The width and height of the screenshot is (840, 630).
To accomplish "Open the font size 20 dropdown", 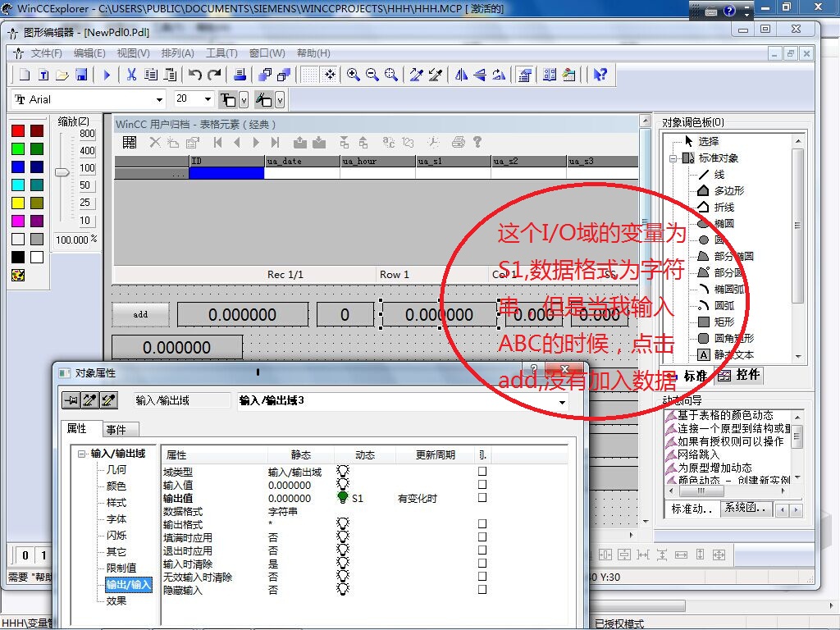I will (208, 99).
